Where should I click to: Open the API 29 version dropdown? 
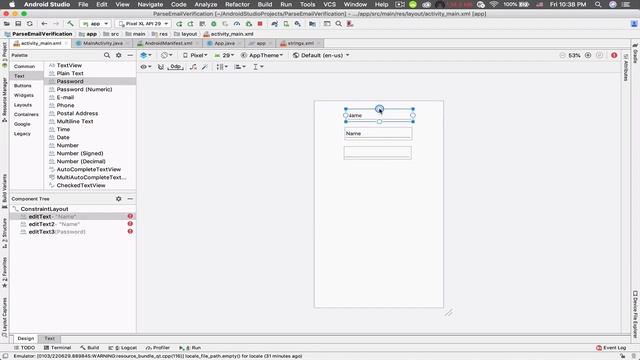[x=224, y=55]
